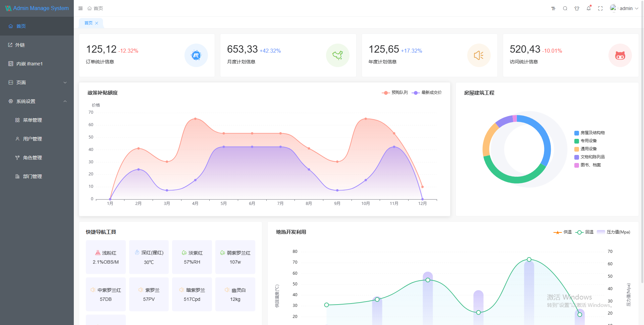Screen dimensions: 644x325
Task: Open the 浅粉红 quick navigation tile
Action: tap(106, 257)
